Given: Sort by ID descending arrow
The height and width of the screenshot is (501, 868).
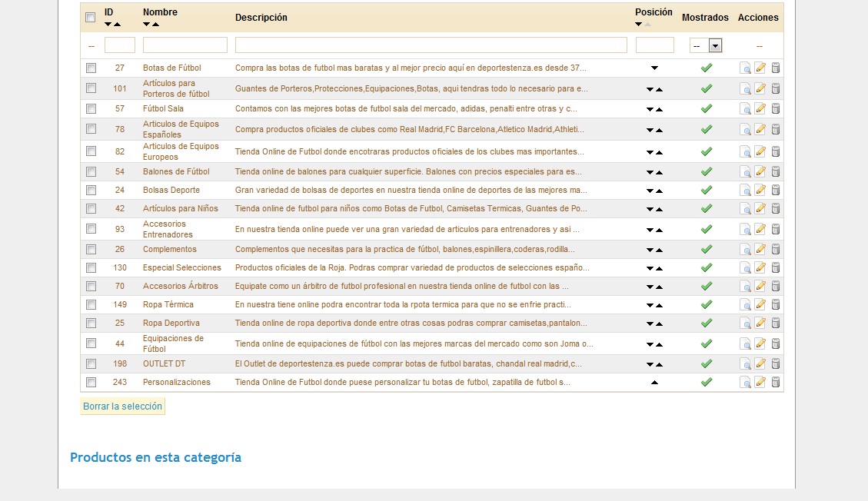Looking at the screenshot, I should tap(108, 25).
